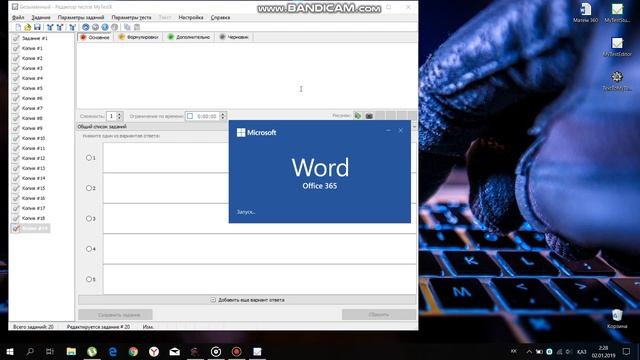Click into the question text area
The image size is (640, 360).
click(x=247, y=76)
